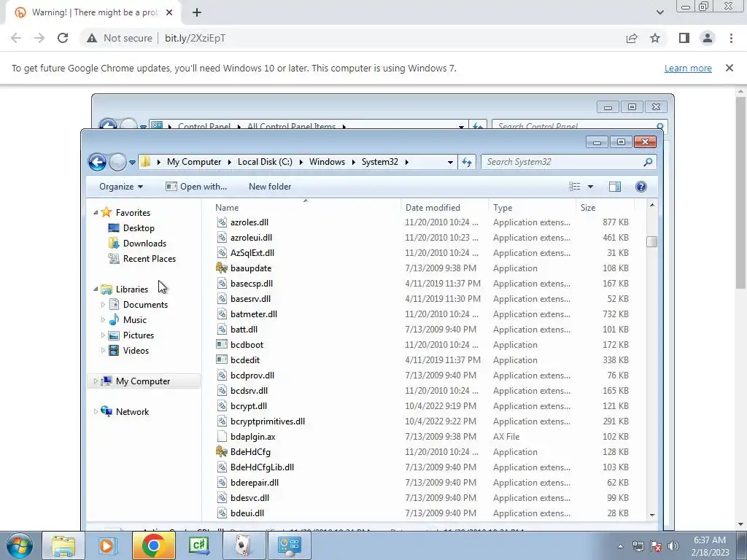The height and width of the screenshot is (560, 747).
Task: Click the Search System32 field
Action: pos(569,162)
